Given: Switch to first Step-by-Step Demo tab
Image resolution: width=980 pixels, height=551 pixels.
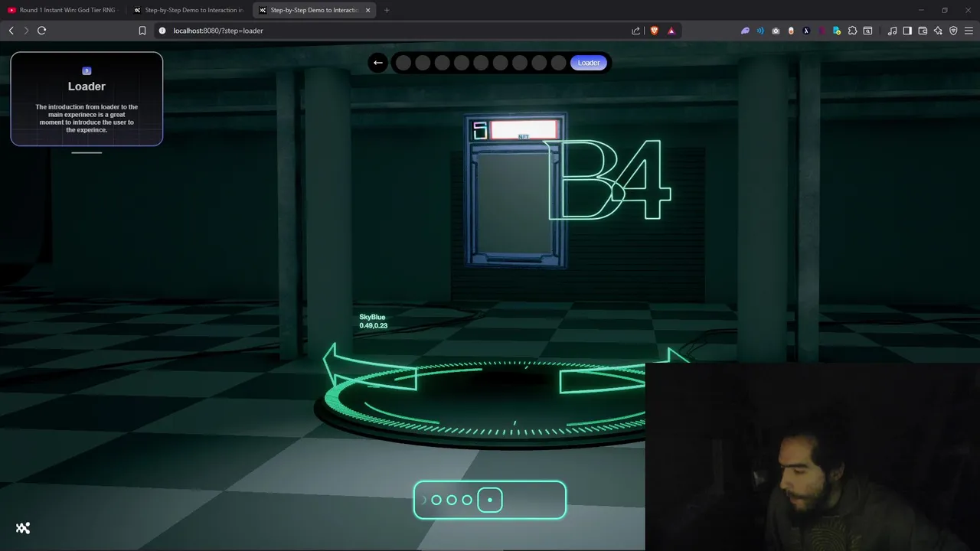Looking at the screenshot, I should [188, 10].
